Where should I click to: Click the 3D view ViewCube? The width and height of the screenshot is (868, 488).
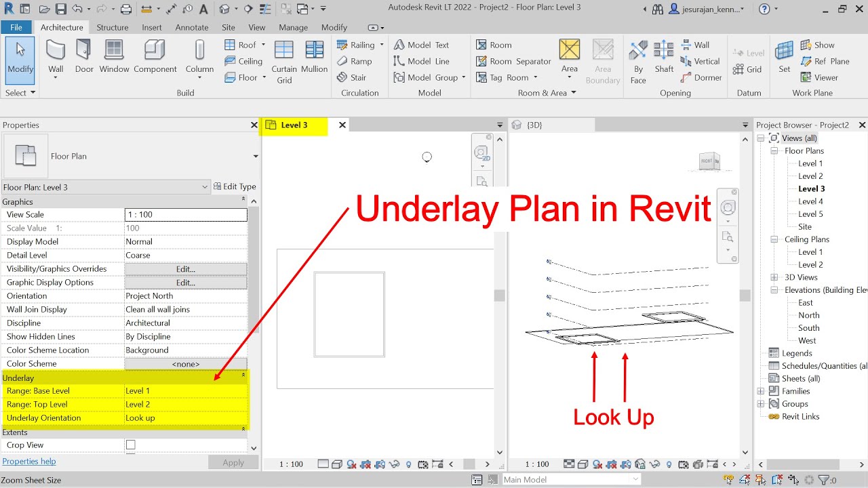pos(710,161)
